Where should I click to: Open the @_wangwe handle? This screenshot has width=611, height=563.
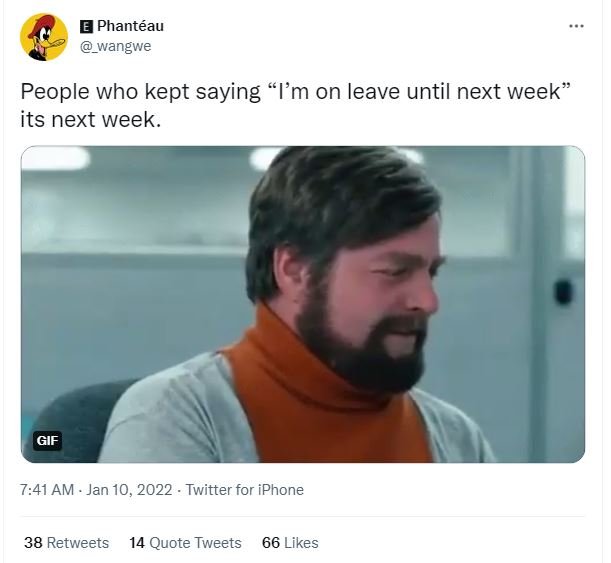click(115, 46)
